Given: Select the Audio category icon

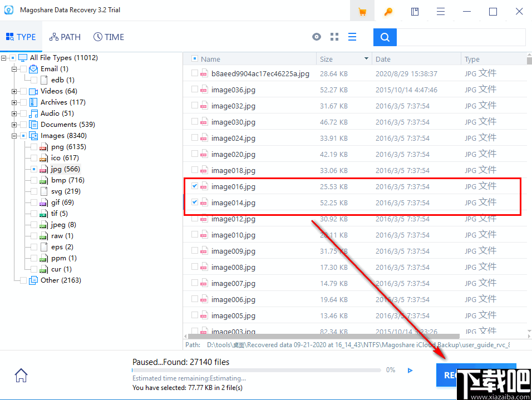Looking at the screenshot, I should pos(33,113).
